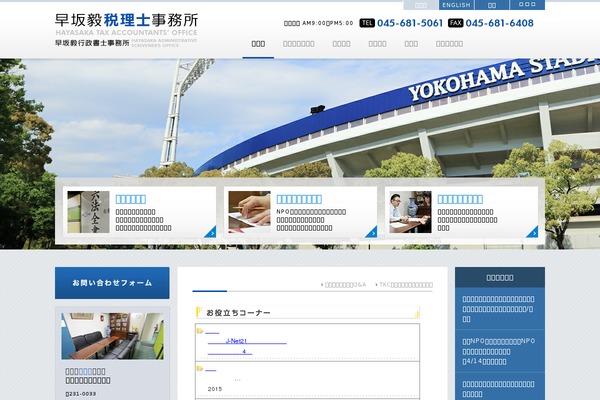The image size is (600, 400).
Task: Open the underlined link ending in 4
Action: [x=230, y=351]
